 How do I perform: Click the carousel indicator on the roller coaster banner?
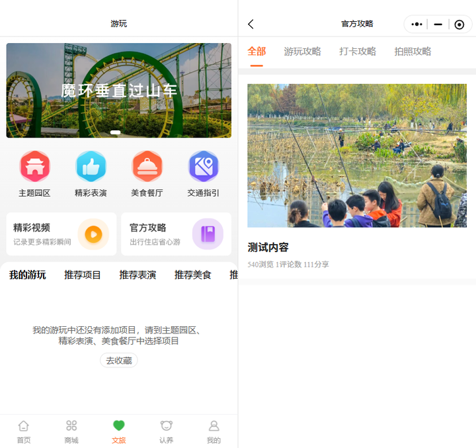tap(115, 132)
